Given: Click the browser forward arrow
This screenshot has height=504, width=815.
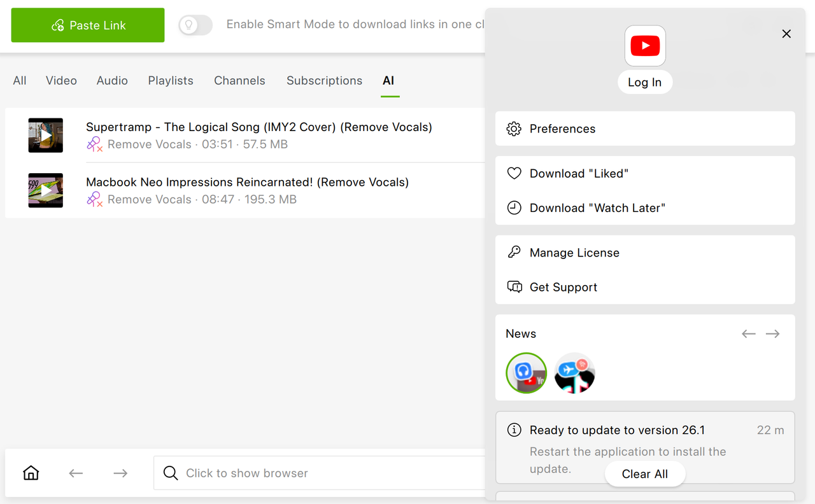Looking at the screenshot, I should click(x=120, y=473).
